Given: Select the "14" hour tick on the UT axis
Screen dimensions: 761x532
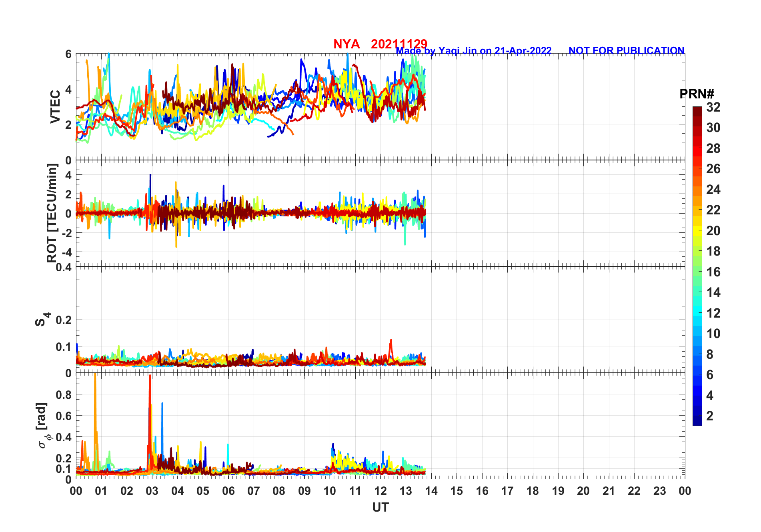Looking at the screenshot, I should click(x=431, y=491).
